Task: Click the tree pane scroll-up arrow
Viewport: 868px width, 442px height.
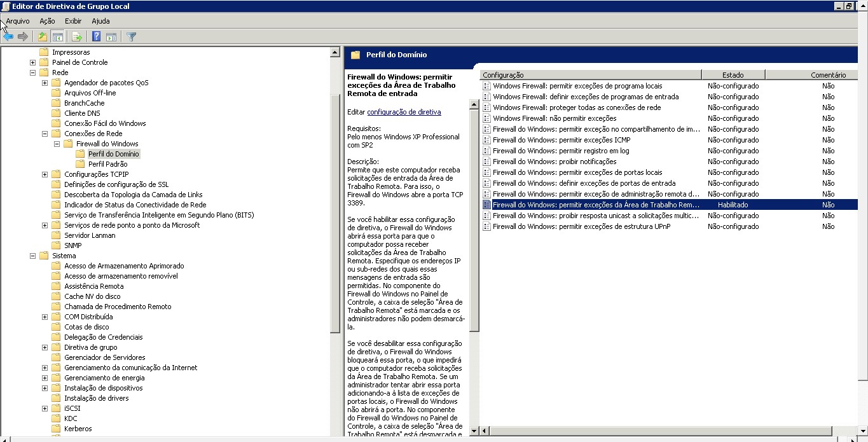Action: point(335,52)
